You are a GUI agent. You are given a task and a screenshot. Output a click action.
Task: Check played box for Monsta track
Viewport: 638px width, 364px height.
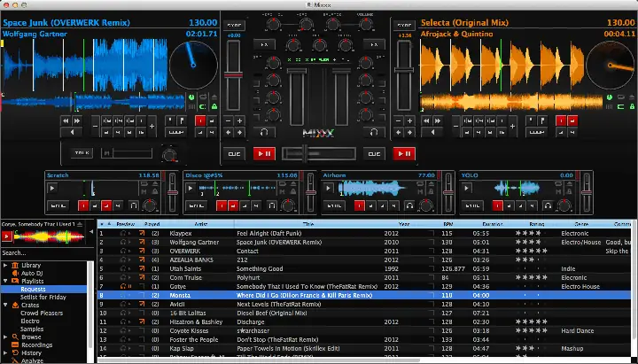[x=142, y=295]
